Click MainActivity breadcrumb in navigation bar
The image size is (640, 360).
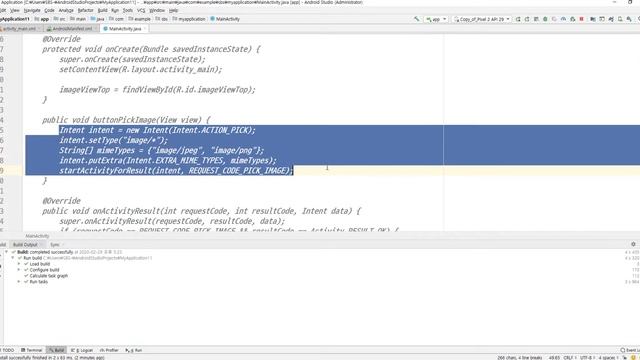coord(225,19)
